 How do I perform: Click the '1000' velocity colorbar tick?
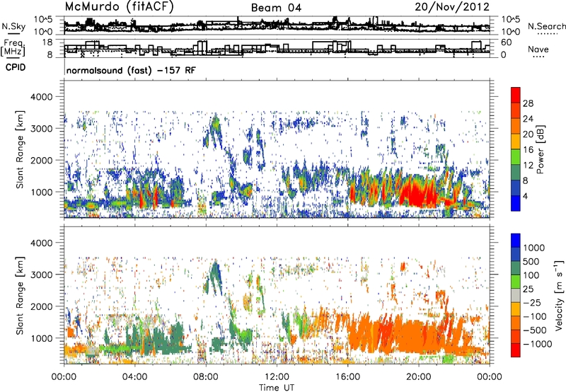(x=534, y=248)
